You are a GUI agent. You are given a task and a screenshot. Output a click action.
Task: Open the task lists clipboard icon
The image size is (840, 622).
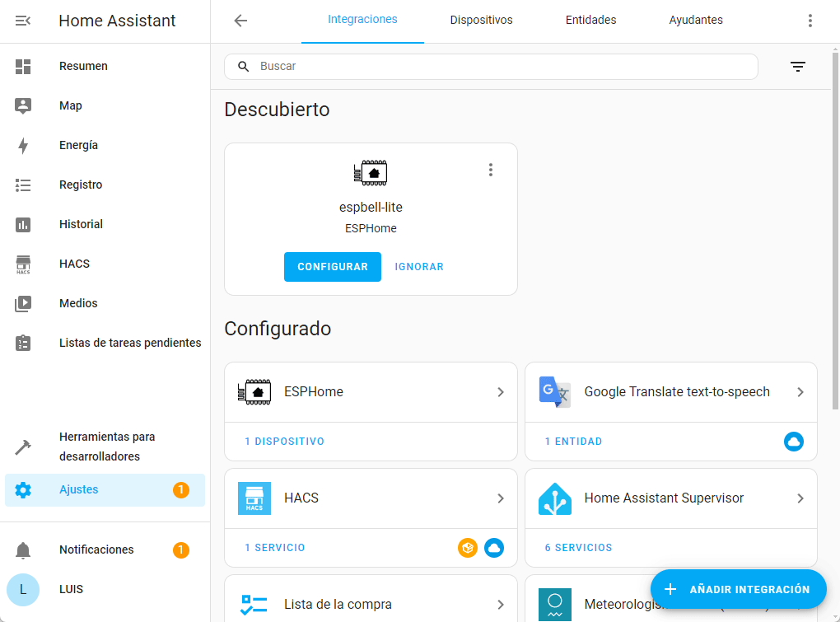coord(23,343)
